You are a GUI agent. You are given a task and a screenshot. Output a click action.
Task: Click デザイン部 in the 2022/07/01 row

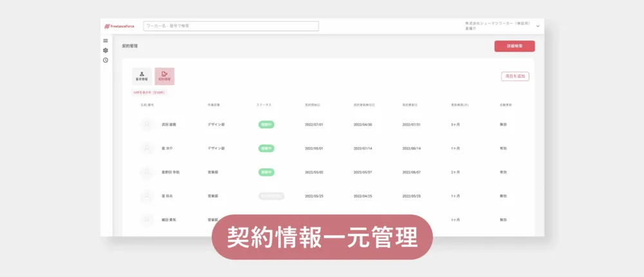click(x=216, y=124)
